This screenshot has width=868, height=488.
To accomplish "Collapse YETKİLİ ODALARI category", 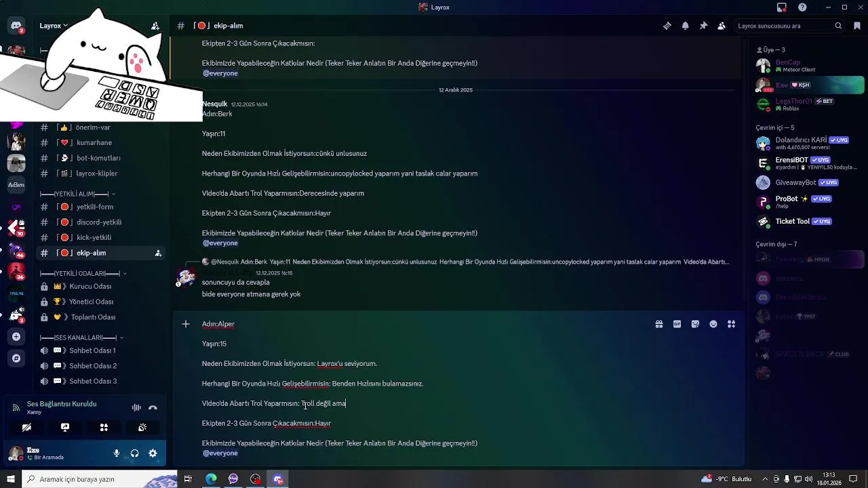I will [x=83, y=273].
